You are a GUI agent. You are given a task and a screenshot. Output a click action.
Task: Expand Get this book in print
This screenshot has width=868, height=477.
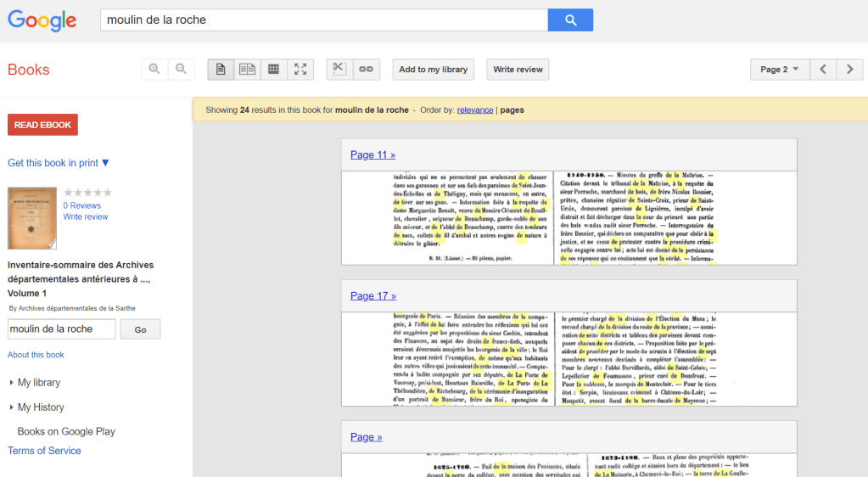click(x=59, y=163)
